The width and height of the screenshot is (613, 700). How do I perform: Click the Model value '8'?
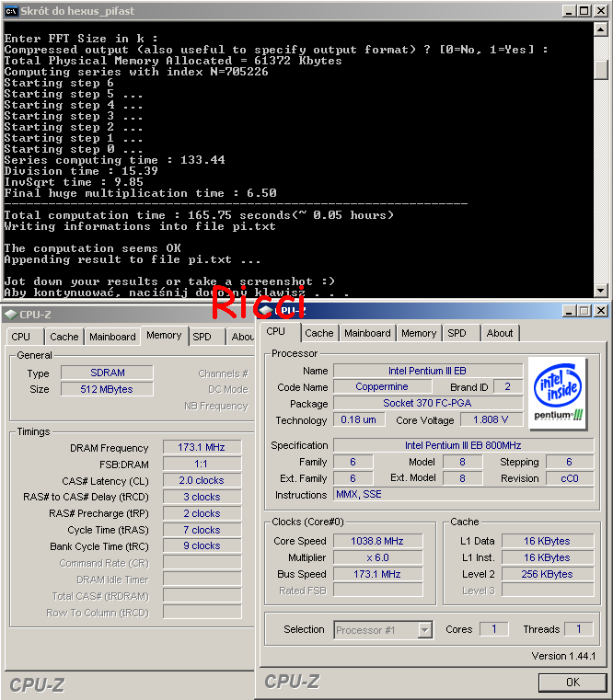coord(463,462)
